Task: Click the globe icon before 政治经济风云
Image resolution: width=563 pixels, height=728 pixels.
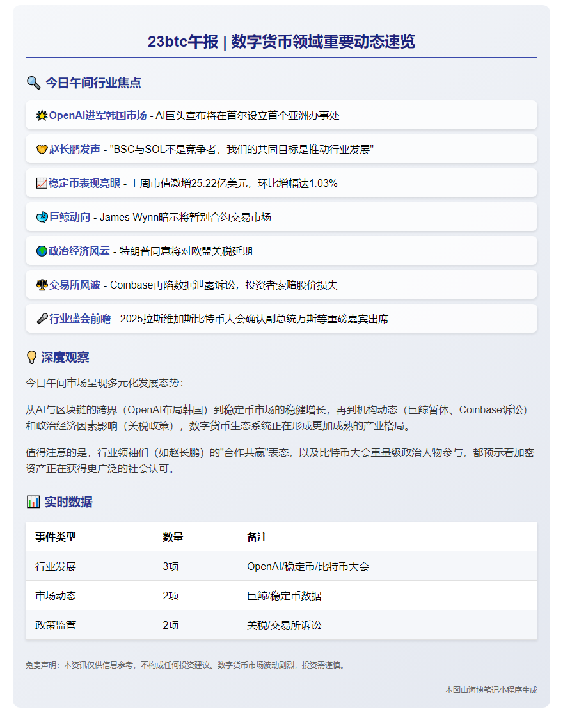Action: coord(42,251)
